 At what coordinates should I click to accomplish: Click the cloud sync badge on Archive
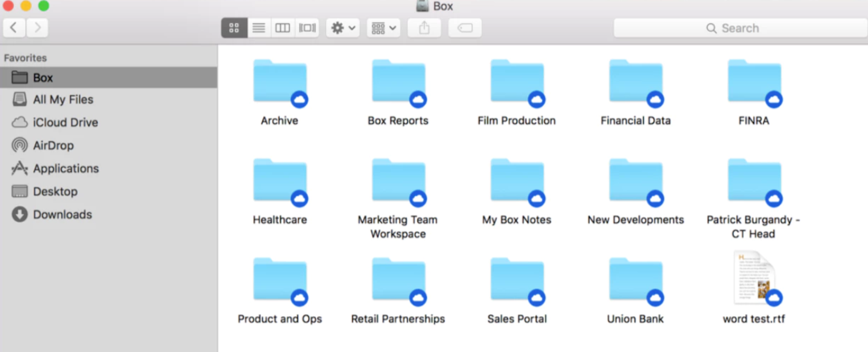tap(299, 100)
